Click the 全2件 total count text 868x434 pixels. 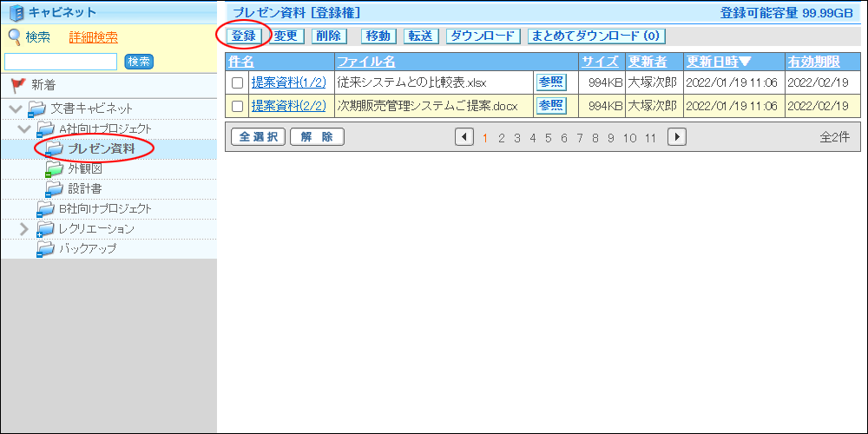click(x=834, y=137)
